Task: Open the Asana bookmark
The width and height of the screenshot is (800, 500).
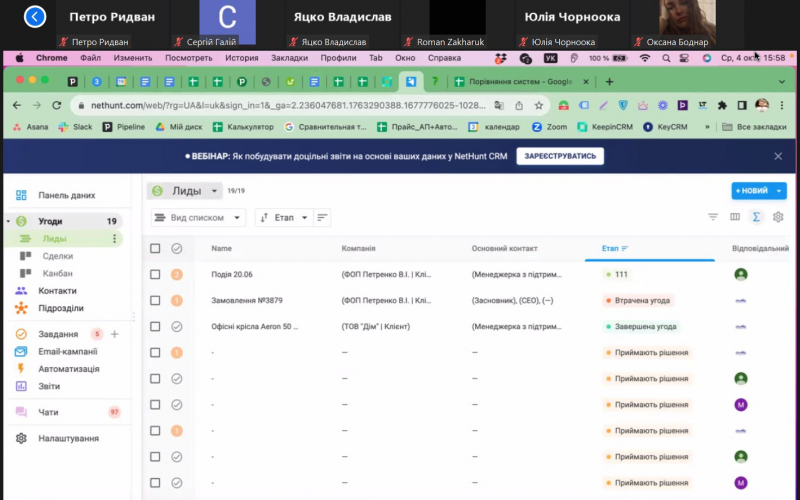Action: tap(31, 127)
